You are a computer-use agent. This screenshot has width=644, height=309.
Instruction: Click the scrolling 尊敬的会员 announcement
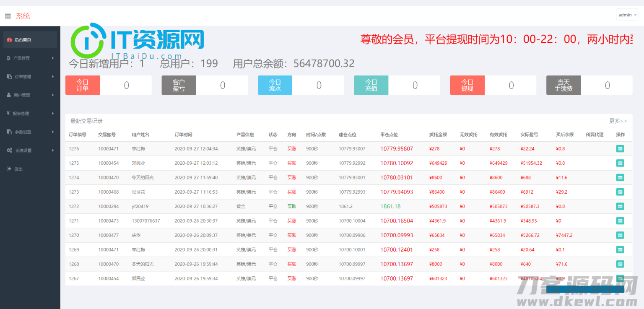pos(496,40)
